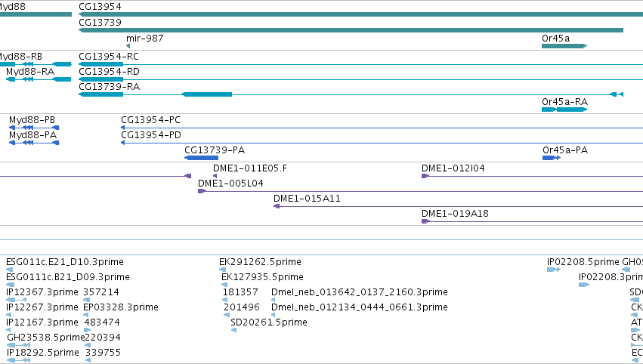643x364 pixels.
Task: Click the Dmel_neb_013642_0137_2160.3prime arrow
Action: (x=273, y=300)
